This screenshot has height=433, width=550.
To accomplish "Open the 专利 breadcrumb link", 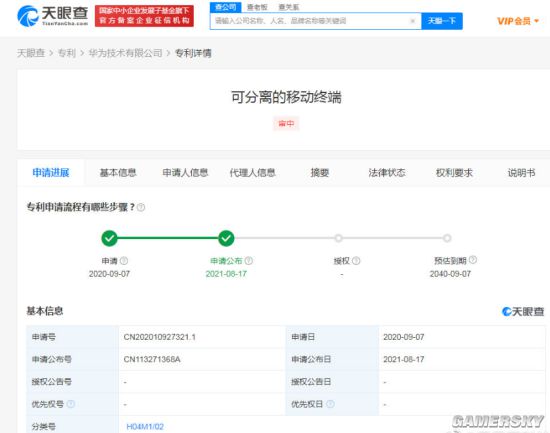I will (67, 53).
